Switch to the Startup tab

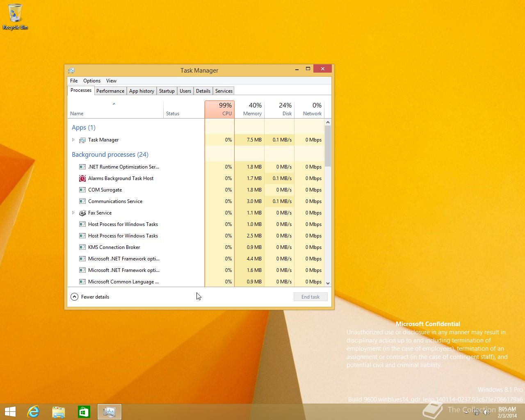click(167, 91)
